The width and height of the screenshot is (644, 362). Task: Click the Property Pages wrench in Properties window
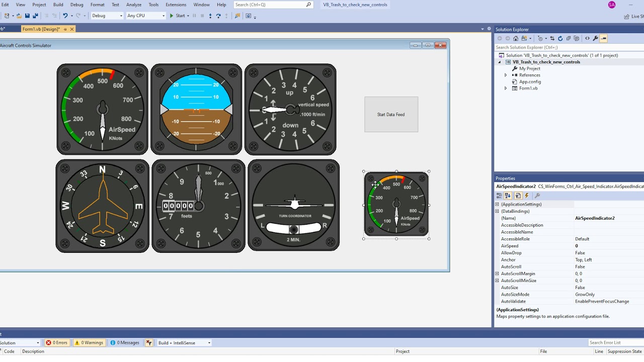point(537,196)
